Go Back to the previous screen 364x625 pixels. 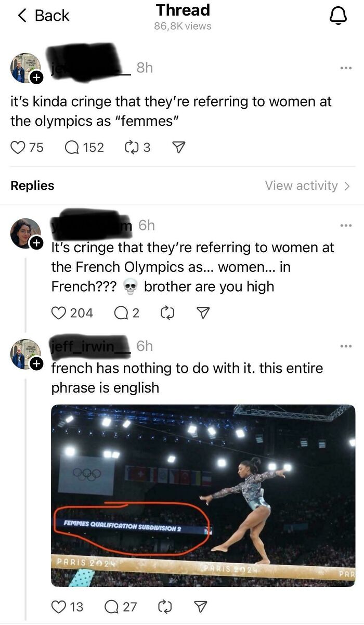[38, 16]
